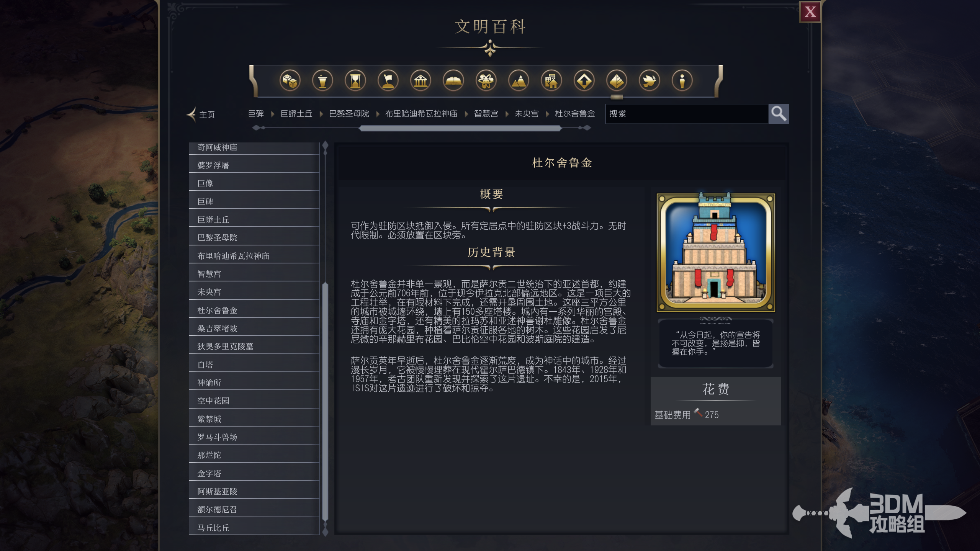Screen dimensions: 980x551
Task: Click the 搜索 search input field
Action: pyautogui.click(x=687, y=114)
